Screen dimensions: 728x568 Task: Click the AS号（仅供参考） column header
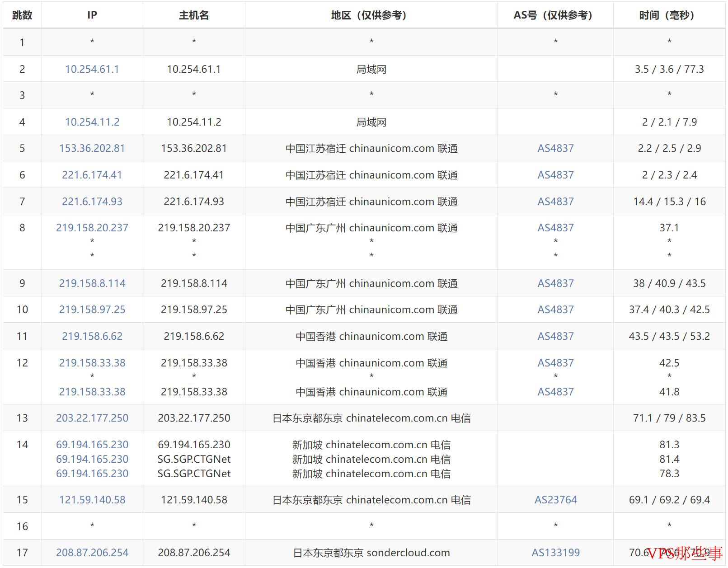(555, 15)
